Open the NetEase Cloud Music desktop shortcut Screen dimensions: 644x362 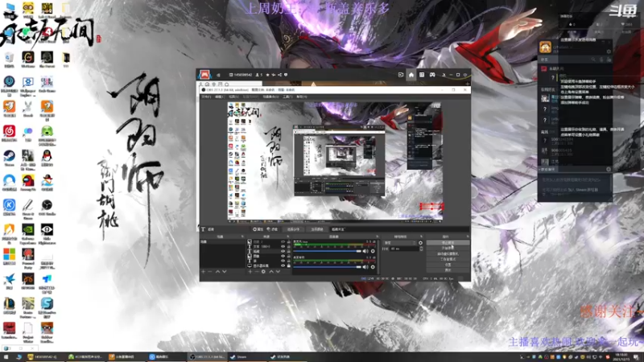(9, 133)
